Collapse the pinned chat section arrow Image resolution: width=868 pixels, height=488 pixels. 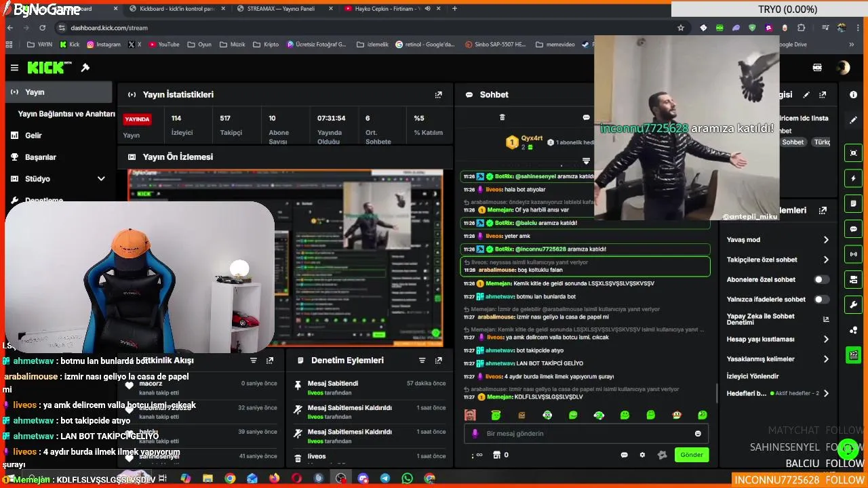coord(586,161)
